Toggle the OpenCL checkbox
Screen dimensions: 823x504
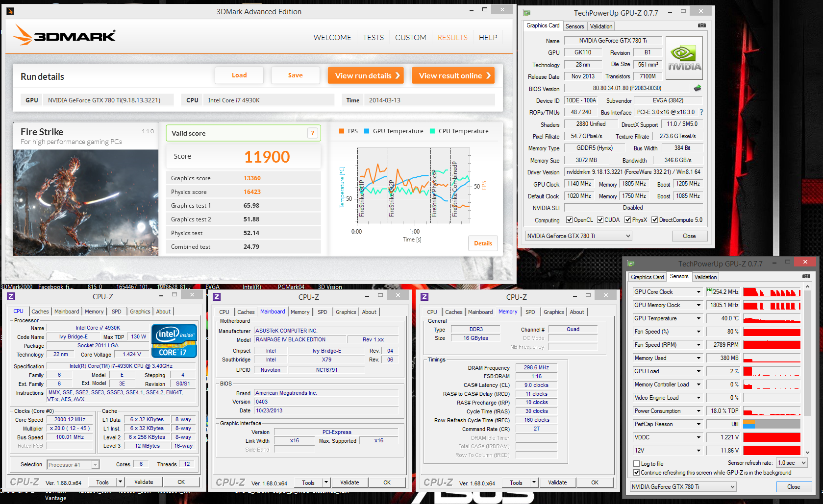click(x=570, y=220)
